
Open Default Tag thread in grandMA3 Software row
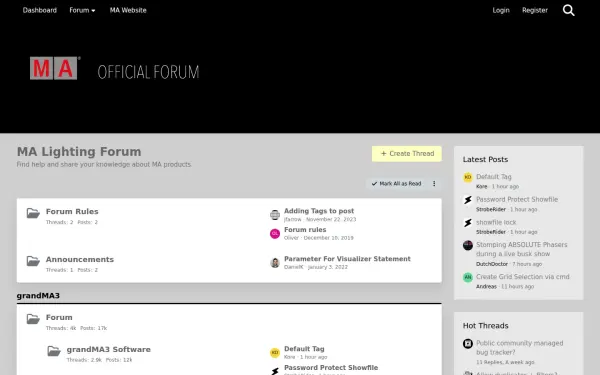304,349
